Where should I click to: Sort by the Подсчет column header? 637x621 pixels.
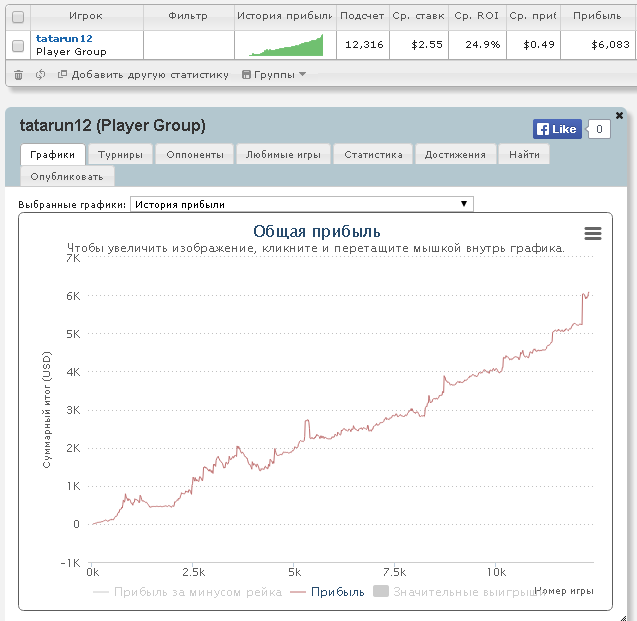coord(362,16)
